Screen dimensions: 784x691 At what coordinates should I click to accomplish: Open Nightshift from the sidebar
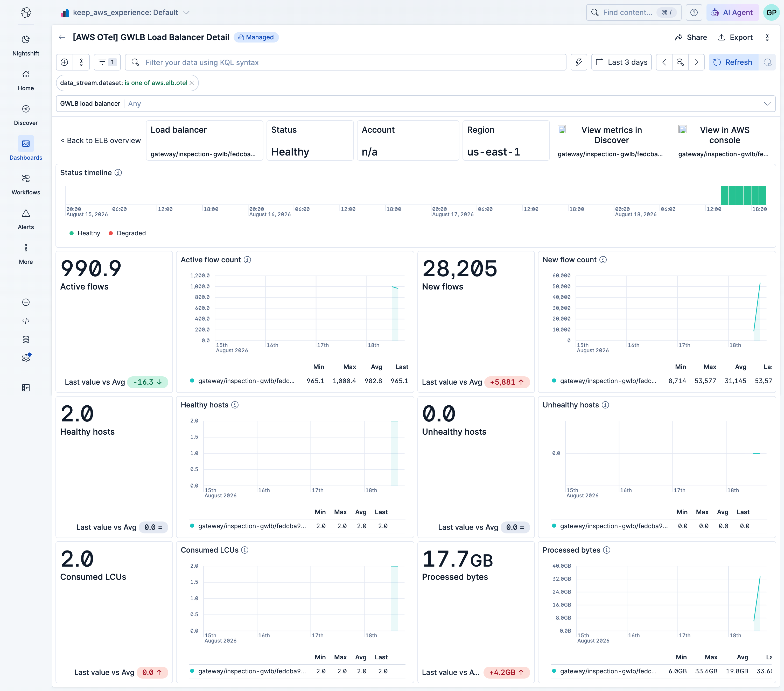click(x=26, y=45)
